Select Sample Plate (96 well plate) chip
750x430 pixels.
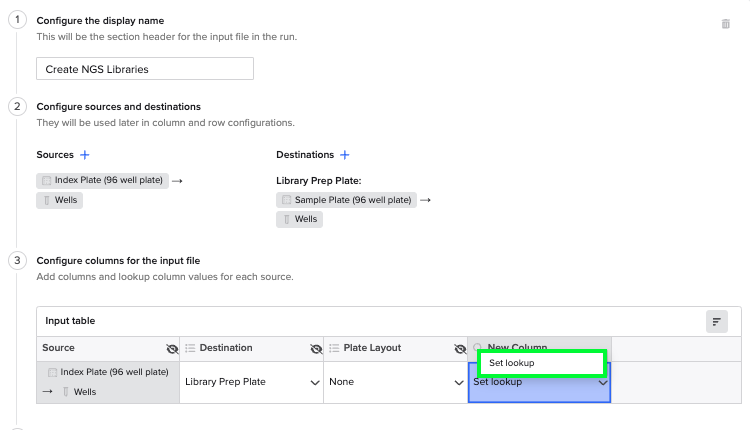click(346, 200)
